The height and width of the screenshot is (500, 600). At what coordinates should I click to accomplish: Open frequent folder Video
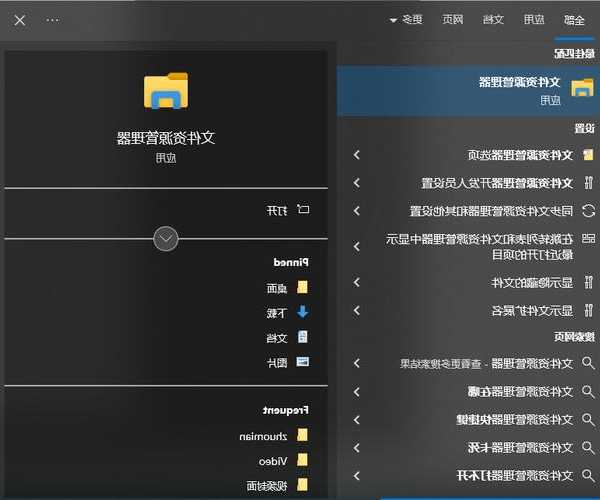273,461
